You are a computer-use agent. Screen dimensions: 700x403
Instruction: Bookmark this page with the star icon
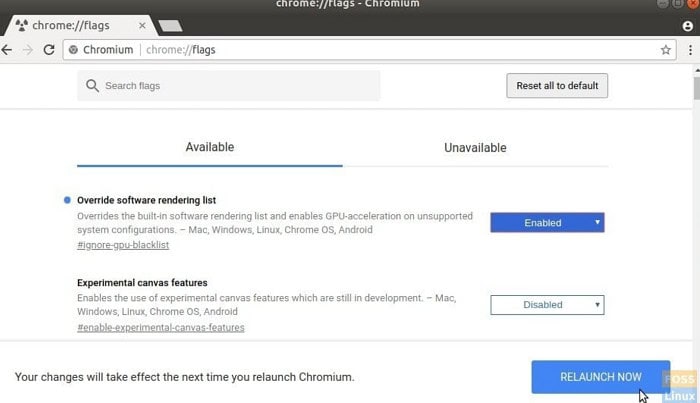666,50
